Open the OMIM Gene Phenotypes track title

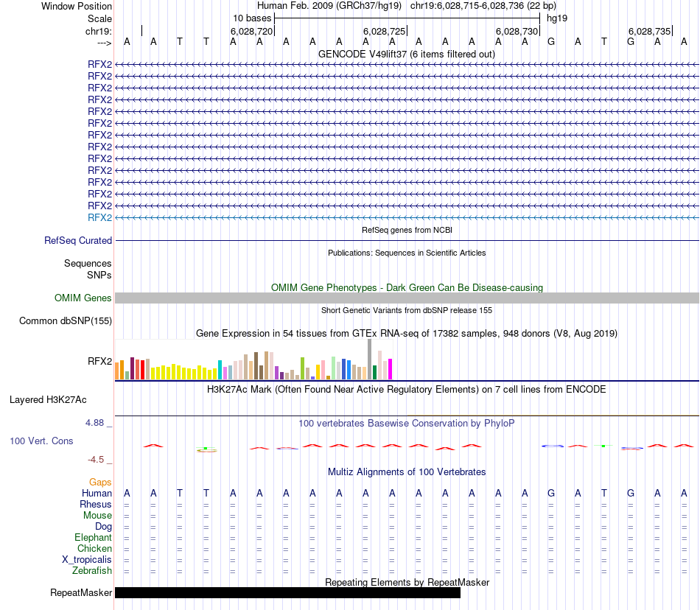407,288
